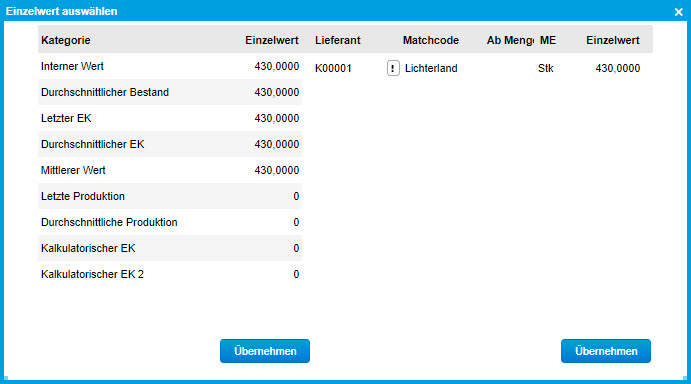The height and width of the screenshot is (384, 691).
Task: Click the Durchschnittlicher EK value 430,0000
Action: [277, 144]
